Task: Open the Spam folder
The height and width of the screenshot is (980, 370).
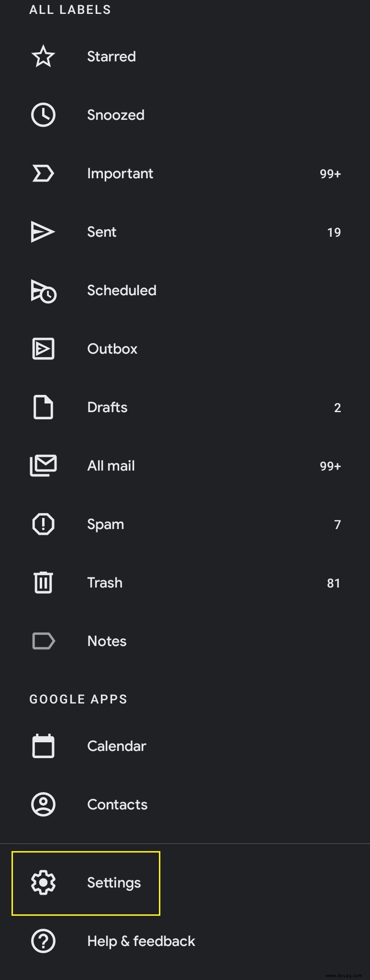Action: (185, 524)
